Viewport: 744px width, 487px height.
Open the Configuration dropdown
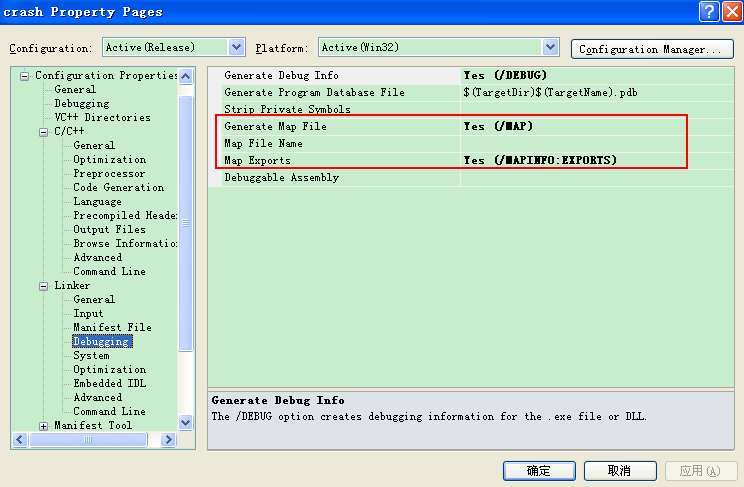click(x=236, y=47)
